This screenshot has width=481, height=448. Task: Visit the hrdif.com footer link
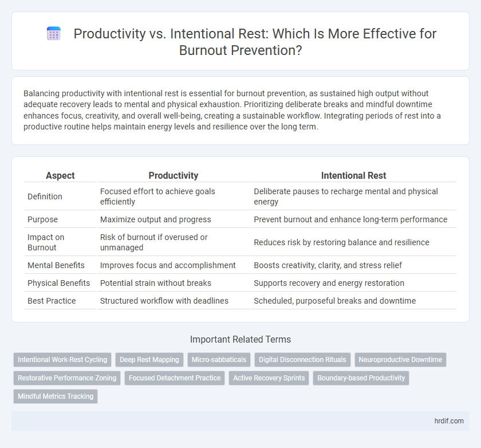pos(449,421)
